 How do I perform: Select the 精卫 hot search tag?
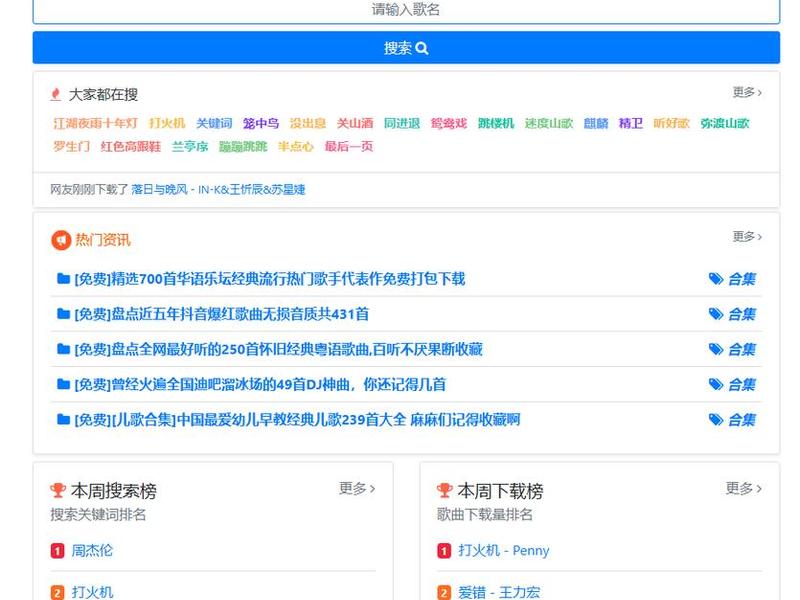point(630,123)
